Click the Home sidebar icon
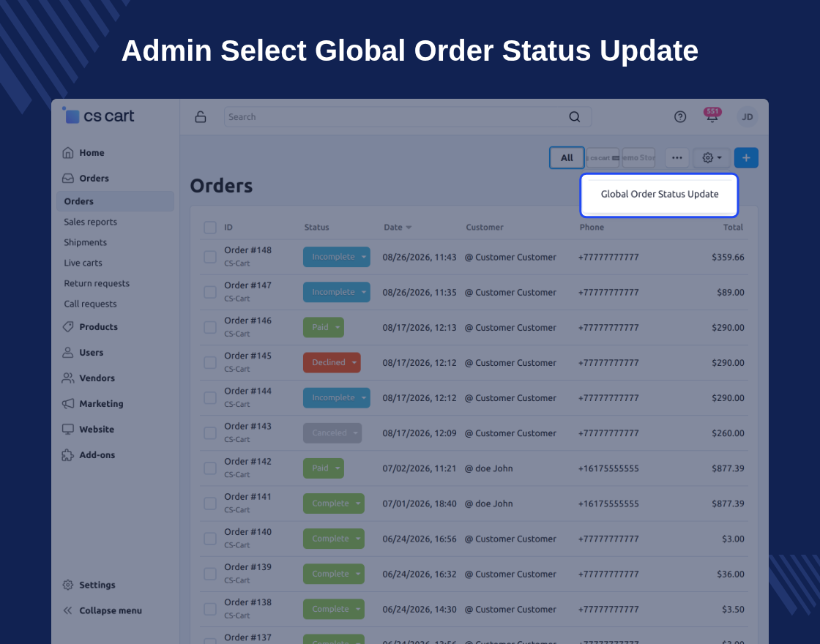The image size is (820, 644). [x=68, y=153]
